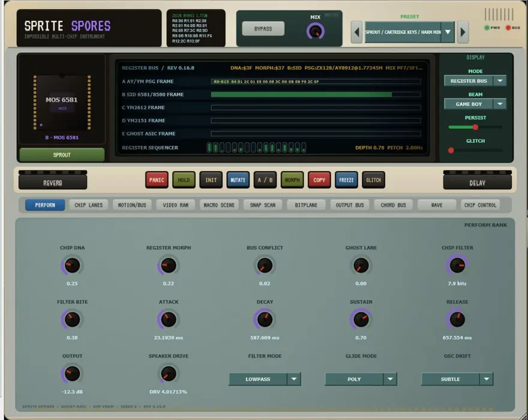Click the RELEASE knob
This screenshot has width=528, height=420.
457,320
